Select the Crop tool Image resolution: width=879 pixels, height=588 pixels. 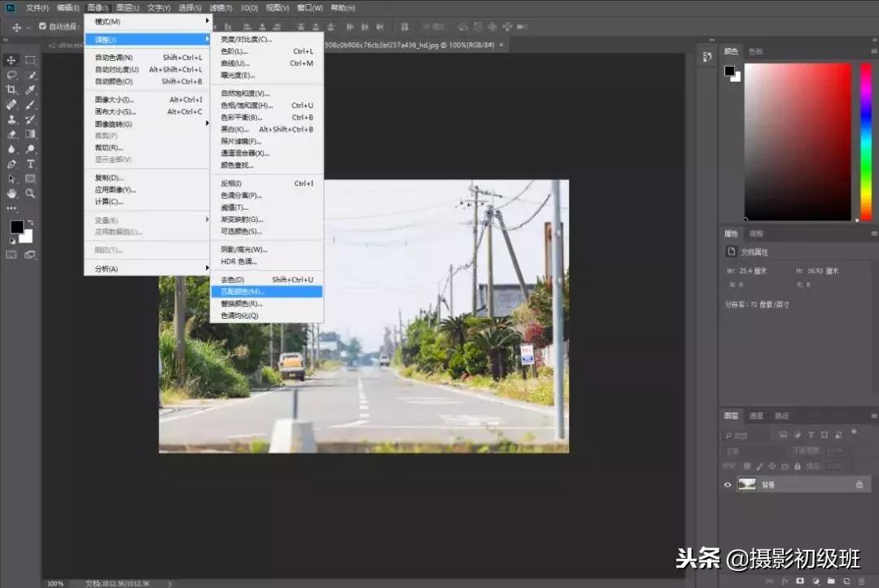11,89
